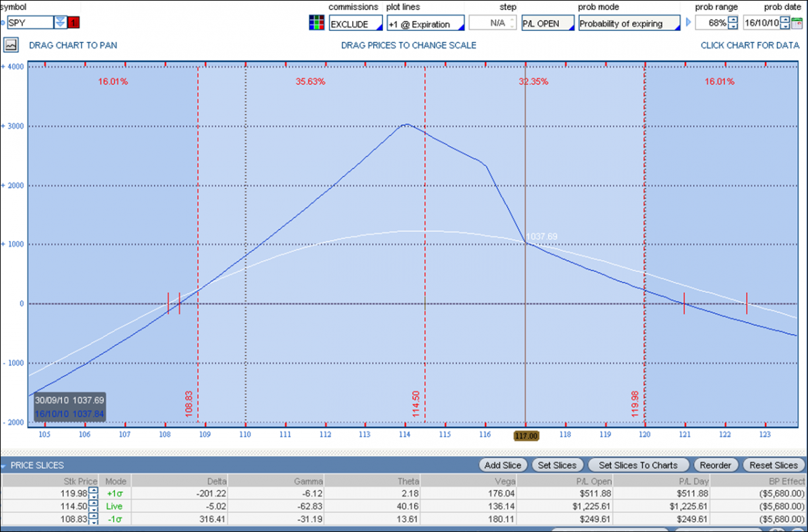Click the -201.22 delta value
Viewport: 808px width, 532px height.
coord(211,493)
